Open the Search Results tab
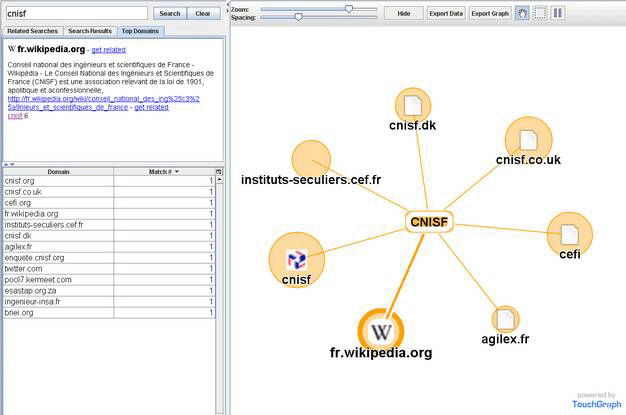Screen dimensions: 626x415 (90, 31)
